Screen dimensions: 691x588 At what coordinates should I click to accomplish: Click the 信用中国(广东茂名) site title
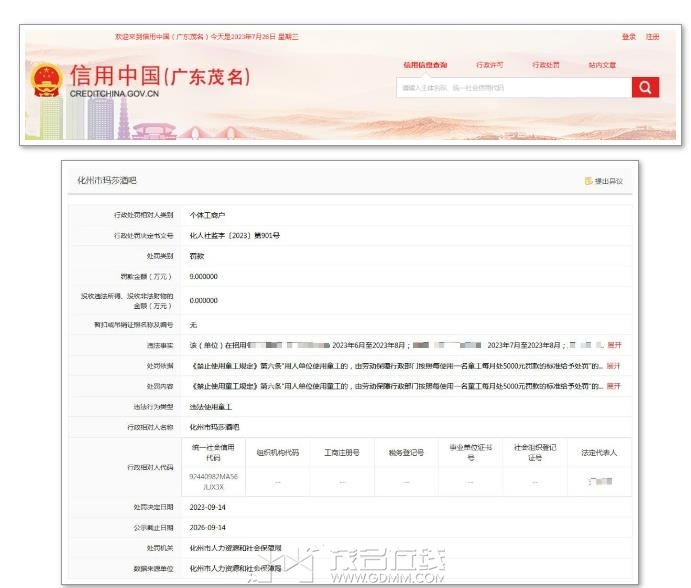[160, 76]
